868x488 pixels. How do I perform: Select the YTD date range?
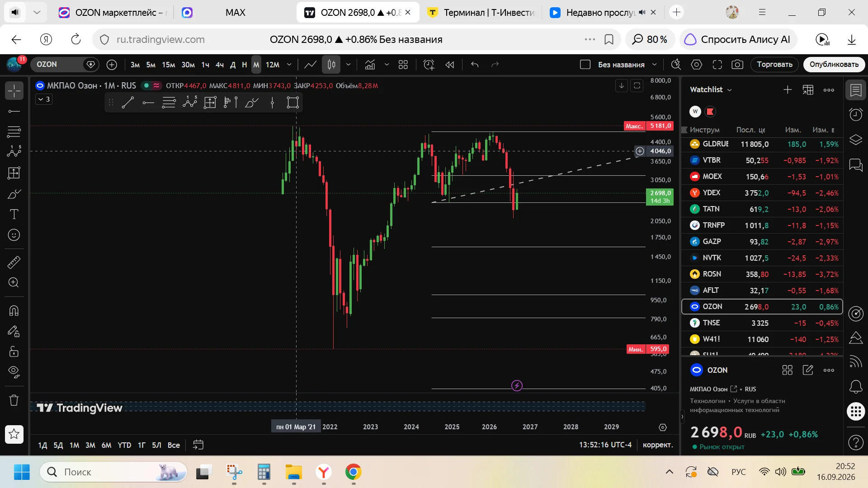[124, 445]
